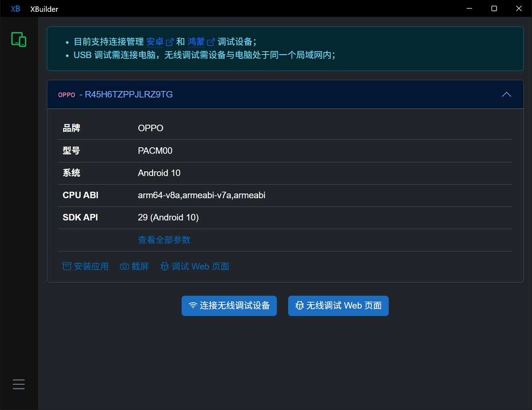
Task: Close the XBuilder window
Action: coord(519,8)
